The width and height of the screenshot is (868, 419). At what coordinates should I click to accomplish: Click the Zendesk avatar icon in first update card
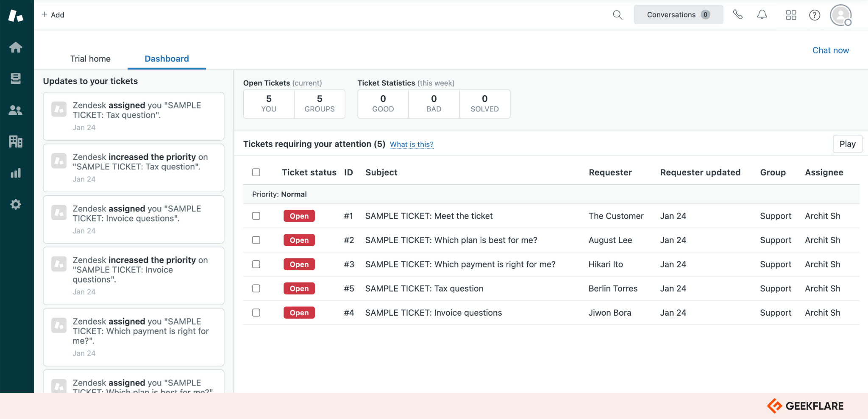point(59,109)
